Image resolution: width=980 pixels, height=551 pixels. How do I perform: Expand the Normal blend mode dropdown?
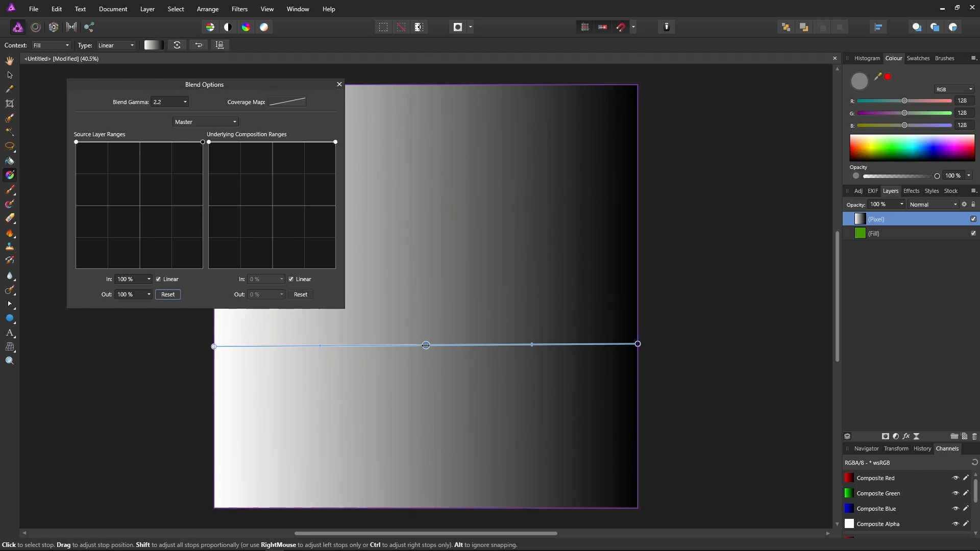click(933, 205)
